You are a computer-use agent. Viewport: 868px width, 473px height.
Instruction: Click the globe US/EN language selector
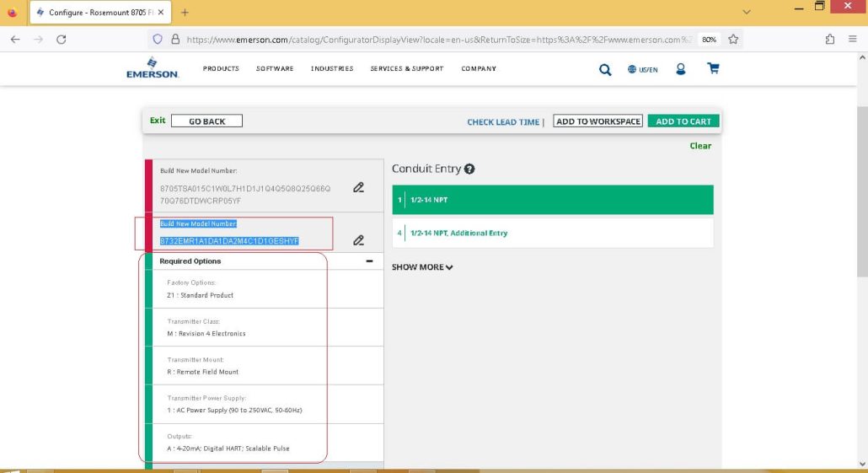pyautogui.click(x=643, y=69)
